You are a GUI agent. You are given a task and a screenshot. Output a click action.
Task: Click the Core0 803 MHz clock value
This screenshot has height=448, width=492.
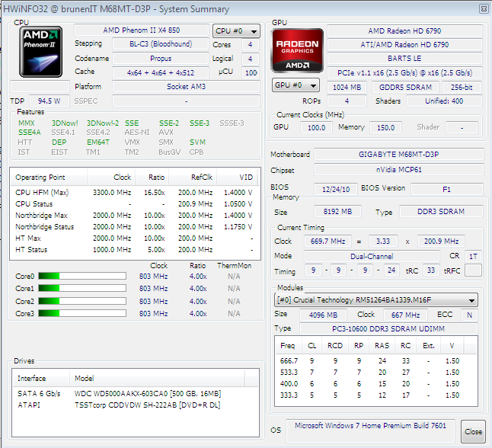click(153, 277)
